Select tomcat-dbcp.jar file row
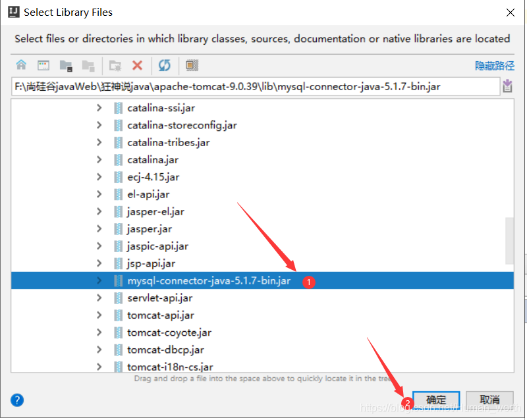This screenshot has width=527, height=420. click(x=262, y=350)
